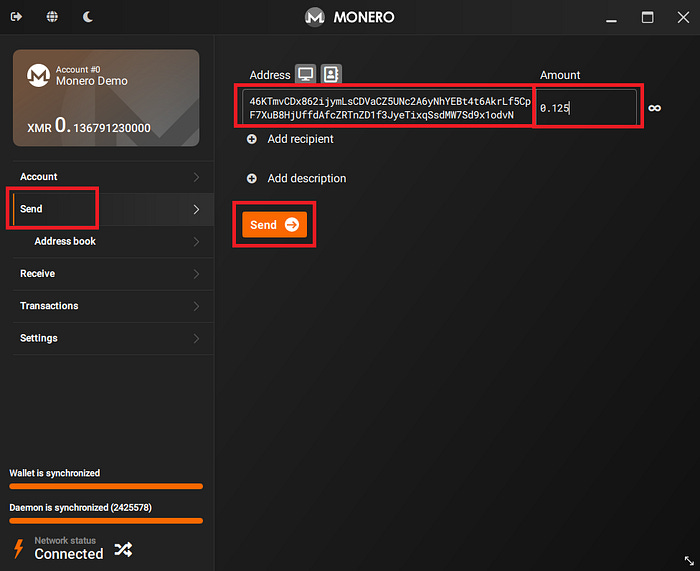Maximize the Monero window
This screenshot has width=700, height=571.
tap(647, 17)
